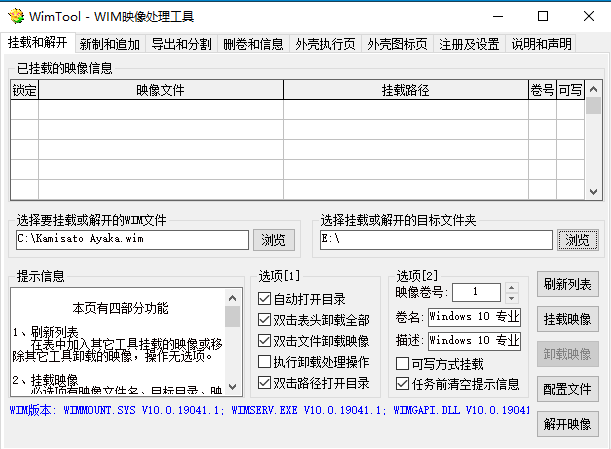611x449 pixels.
Task: Minimize the WimTool window
Action: pos(498,16)
